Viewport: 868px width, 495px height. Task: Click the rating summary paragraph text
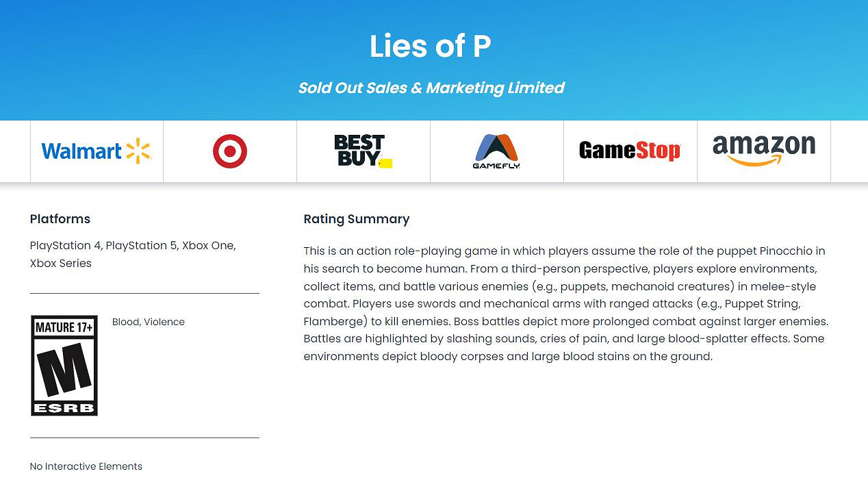point(565,303)
